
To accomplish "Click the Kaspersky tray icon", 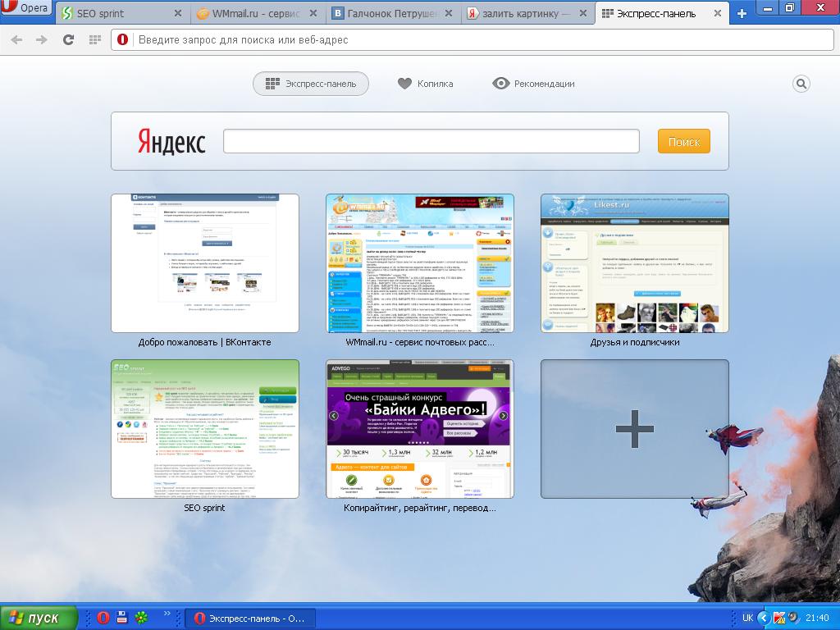I will point(779,619).
